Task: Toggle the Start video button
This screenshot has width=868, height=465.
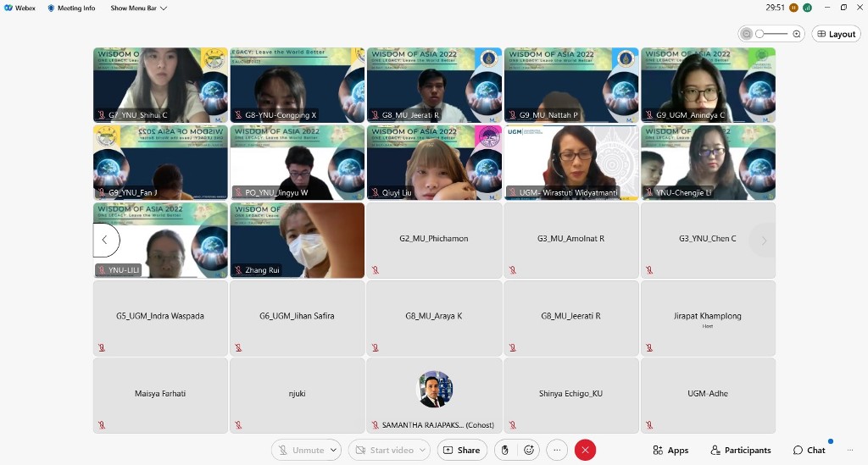Action: tap(383, 451)
